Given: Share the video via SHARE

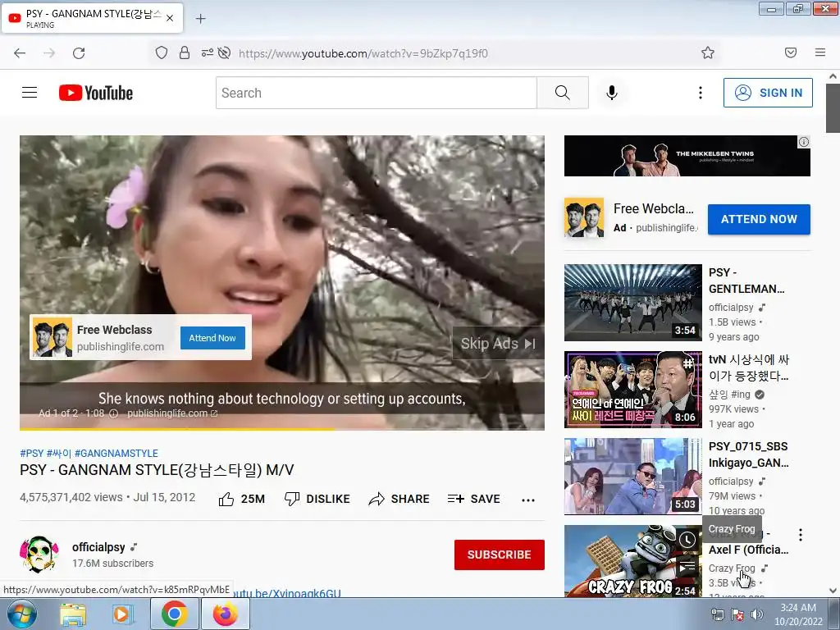Looking at the screenshot, I should [399, 500].
